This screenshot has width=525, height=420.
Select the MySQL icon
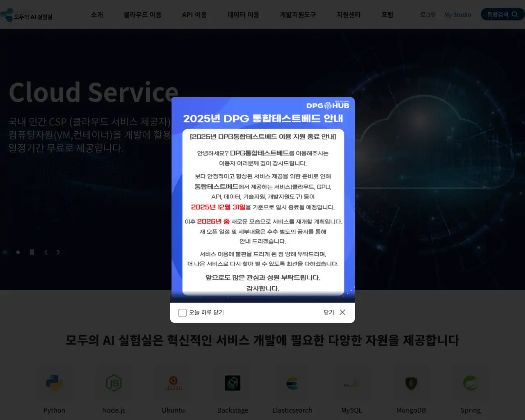point(352,383)
